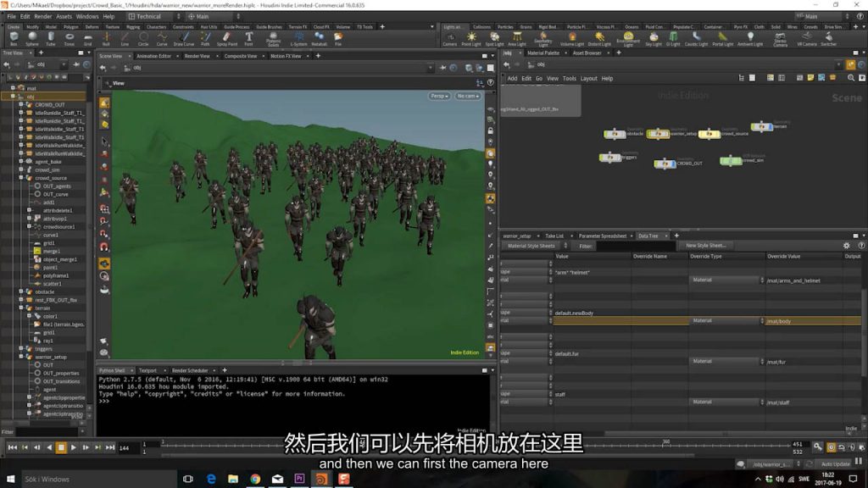Toggle the Auto Update mode
This screenshot has height=488, width=868.
point(835,464)
